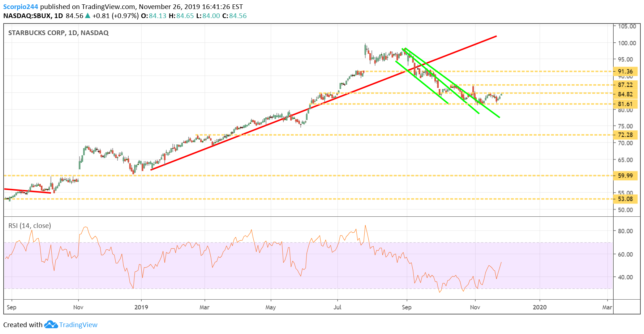Screen dimensions: 644x334
Task: Click the RSI 40.00 axis value
Action: [x=626, y=277]
